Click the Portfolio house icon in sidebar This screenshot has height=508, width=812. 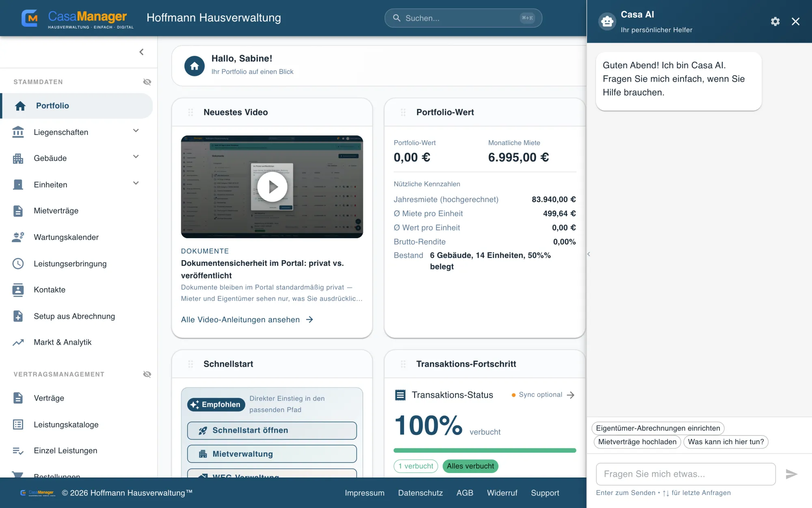coord(20,106)
